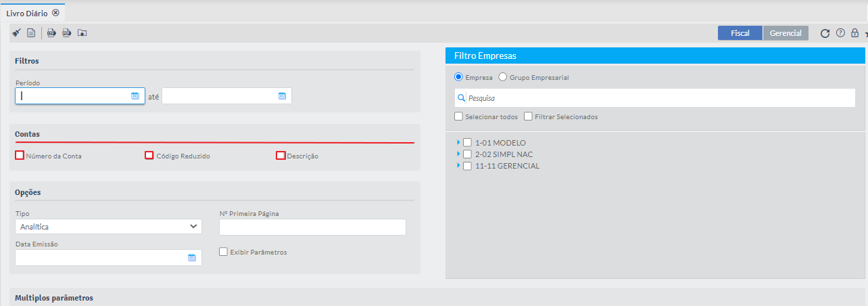Tick the Selecionar todos checkbox
The width and height of the screenshot is (868, 306).
point(459,116)
